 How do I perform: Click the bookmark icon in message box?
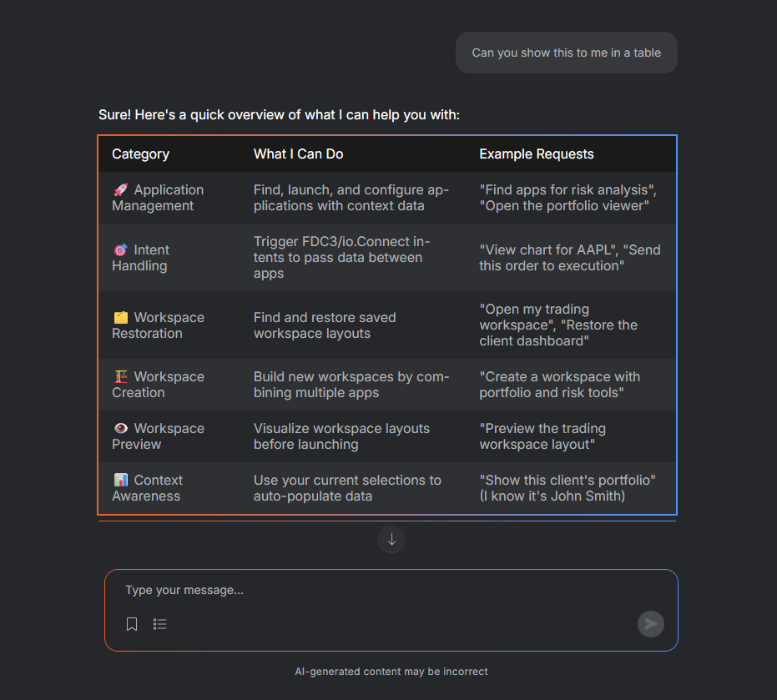[x=132, y=624]
